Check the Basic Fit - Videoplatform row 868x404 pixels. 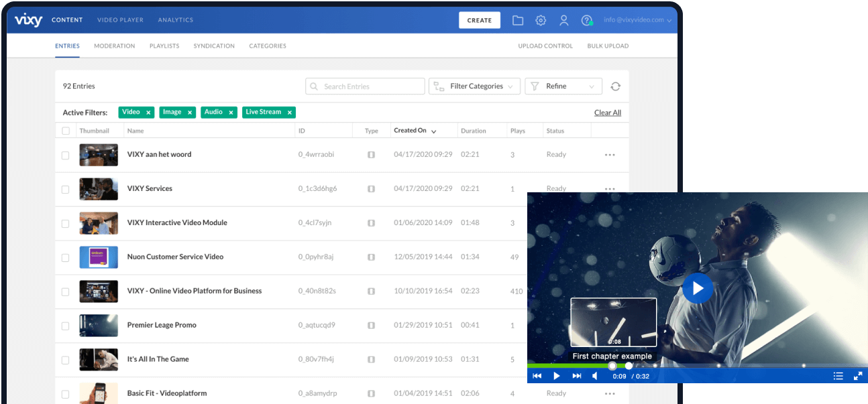pos(66,395)
